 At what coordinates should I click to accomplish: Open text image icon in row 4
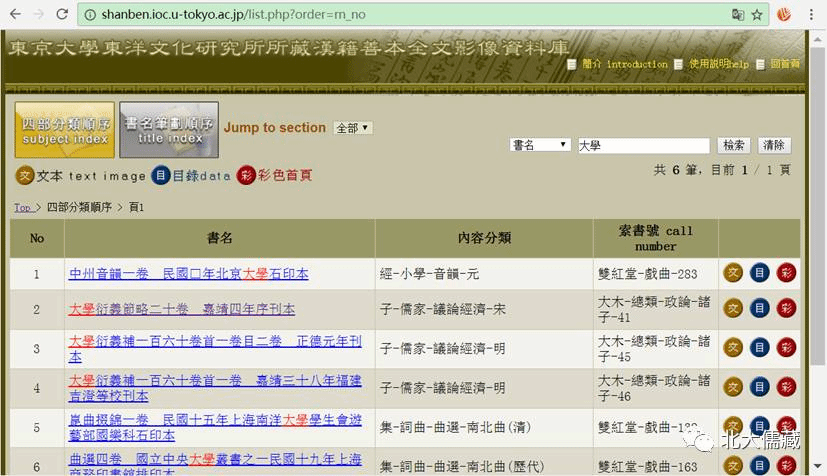point(733,387)
